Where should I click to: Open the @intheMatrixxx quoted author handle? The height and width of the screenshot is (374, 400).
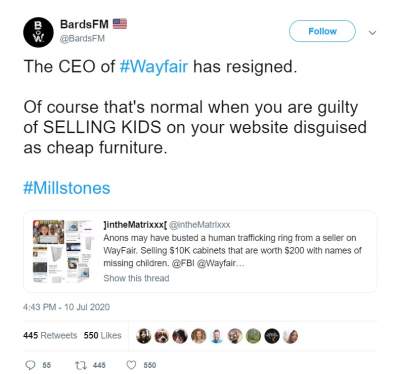click(199, 225)
